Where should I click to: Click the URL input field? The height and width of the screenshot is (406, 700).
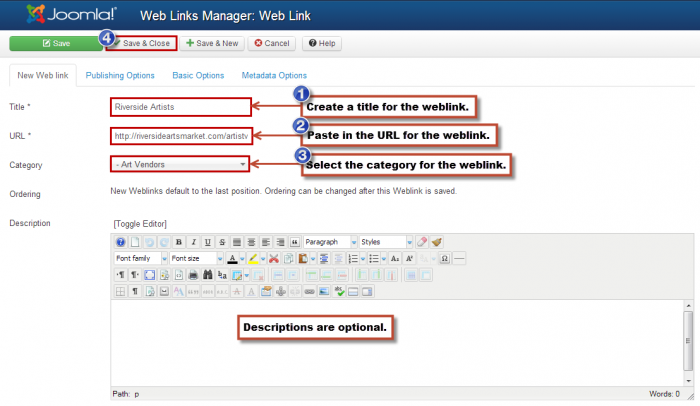click(x=181, y=136)
